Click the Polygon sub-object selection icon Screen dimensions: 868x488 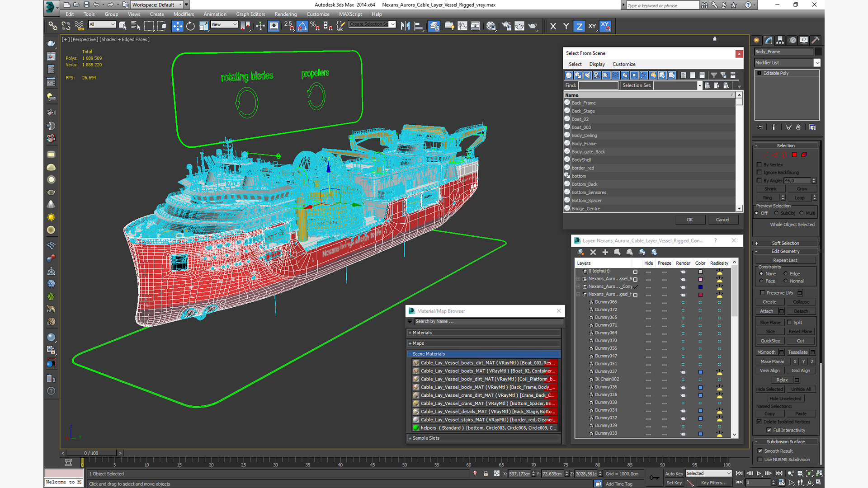point(794,155)
